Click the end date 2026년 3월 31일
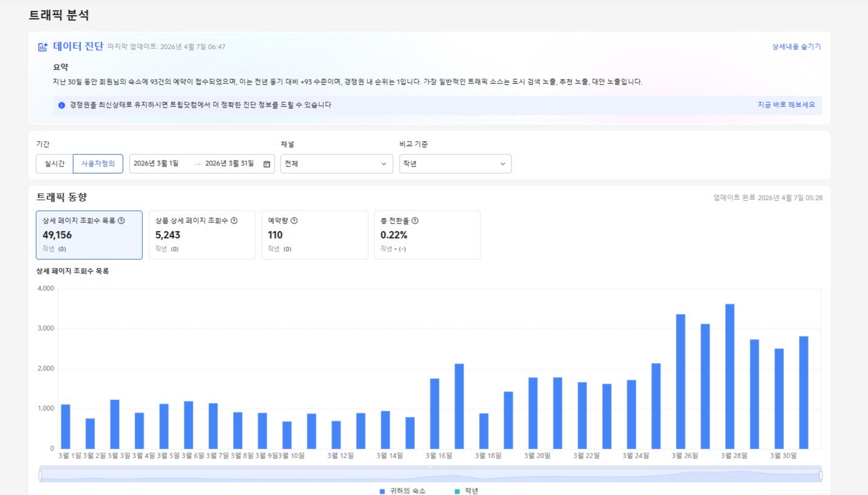The height and width of the screenshot is (495, 868). 229,163
